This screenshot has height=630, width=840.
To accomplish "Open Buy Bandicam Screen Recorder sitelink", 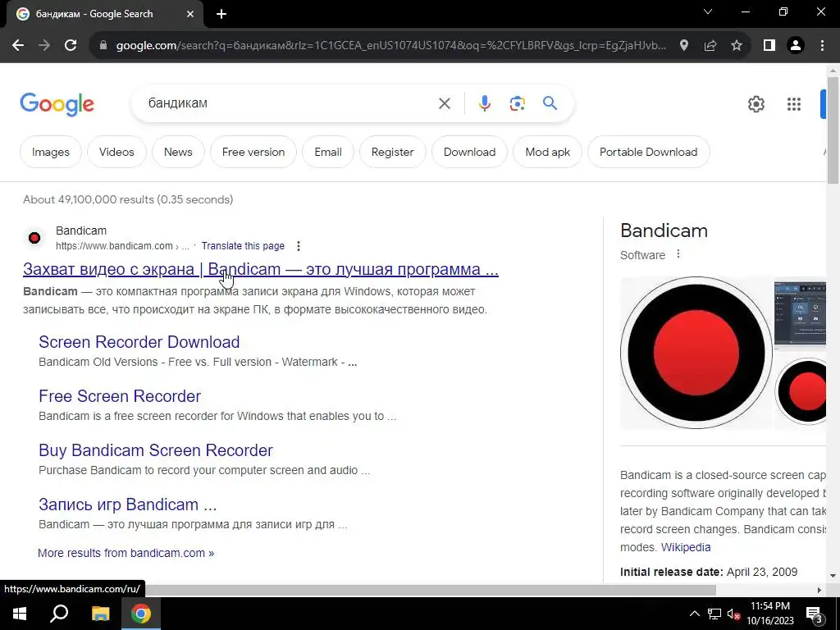I will pyautogui.click(x=155, y=450).
